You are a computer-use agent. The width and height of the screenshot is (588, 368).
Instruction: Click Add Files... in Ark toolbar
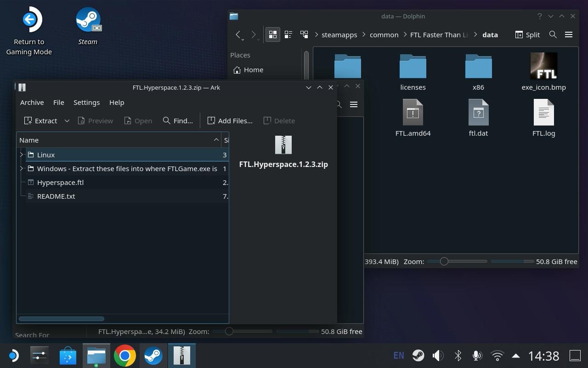point(230,121)
